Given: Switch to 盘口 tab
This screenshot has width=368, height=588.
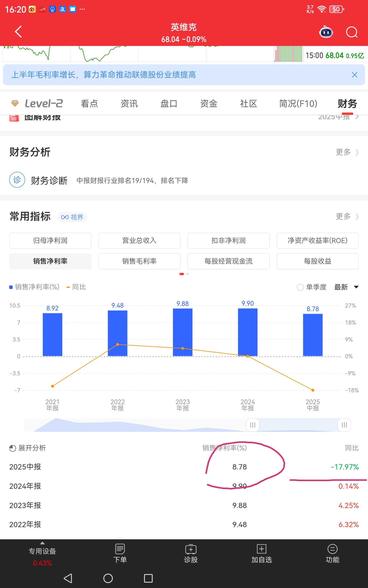Looking at the screenshot, I should (169, 104).
